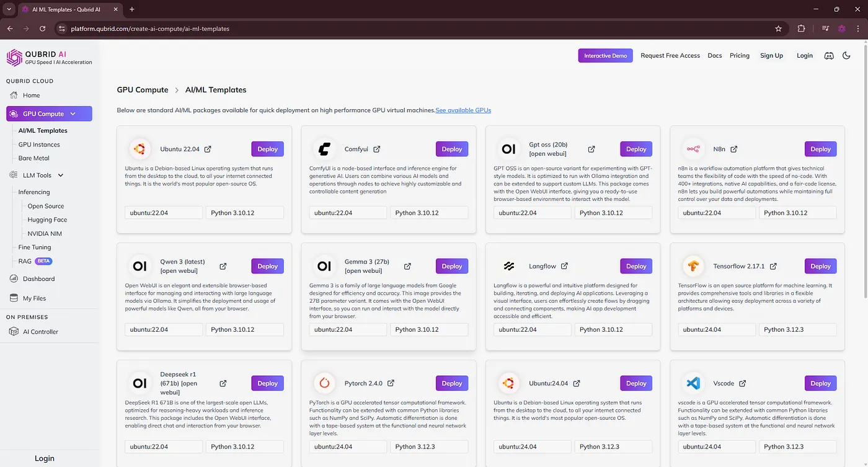This screenshot has width=868, height=467.
Task: Reload the page in the browser
Action: point(42,29)
